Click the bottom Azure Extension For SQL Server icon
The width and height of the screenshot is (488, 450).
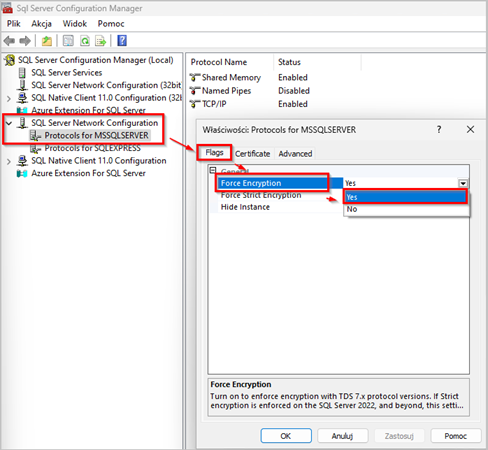tap(22, 174)
